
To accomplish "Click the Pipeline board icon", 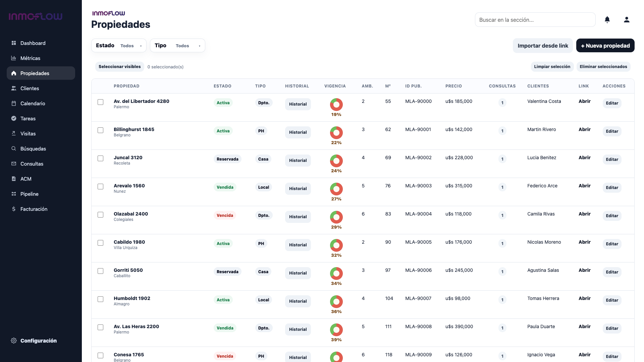I will pos(14,194).
